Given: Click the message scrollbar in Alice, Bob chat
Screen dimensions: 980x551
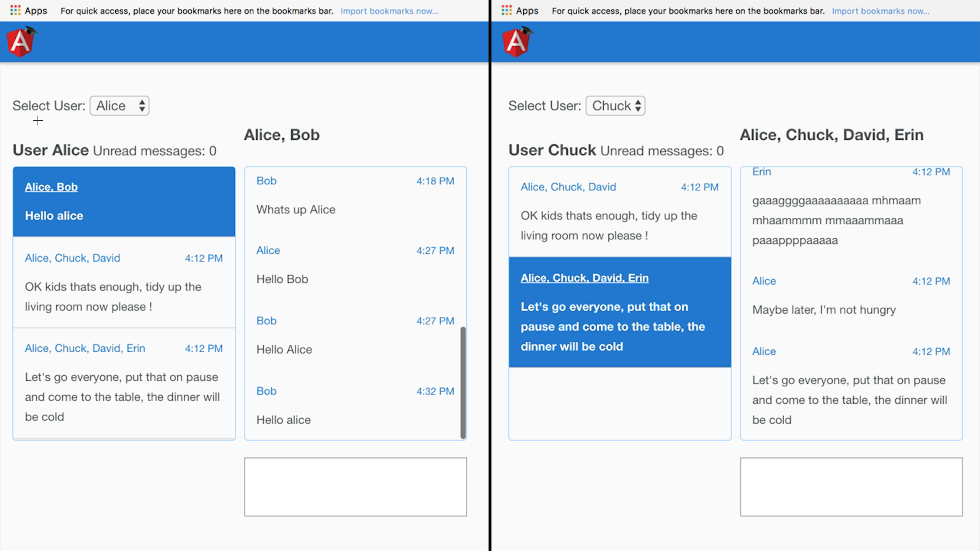Looking at the screenshot, I should (463, 383).
